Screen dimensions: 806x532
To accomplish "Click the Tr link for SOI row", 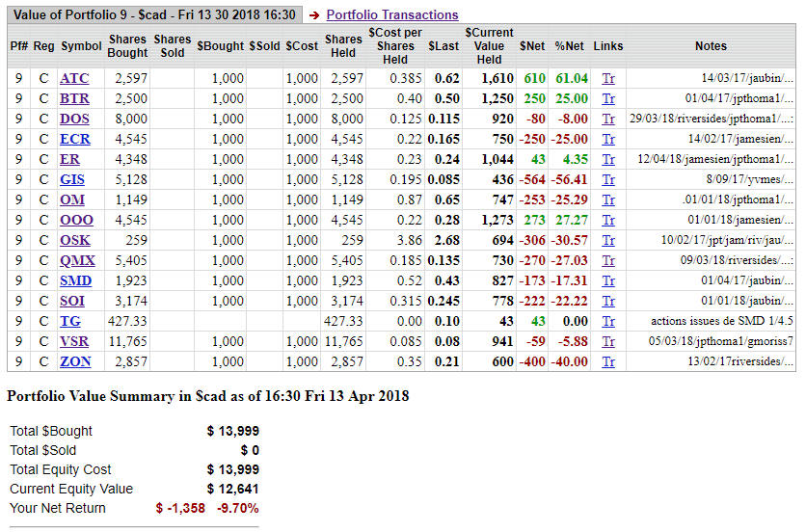I will (608, 302).
